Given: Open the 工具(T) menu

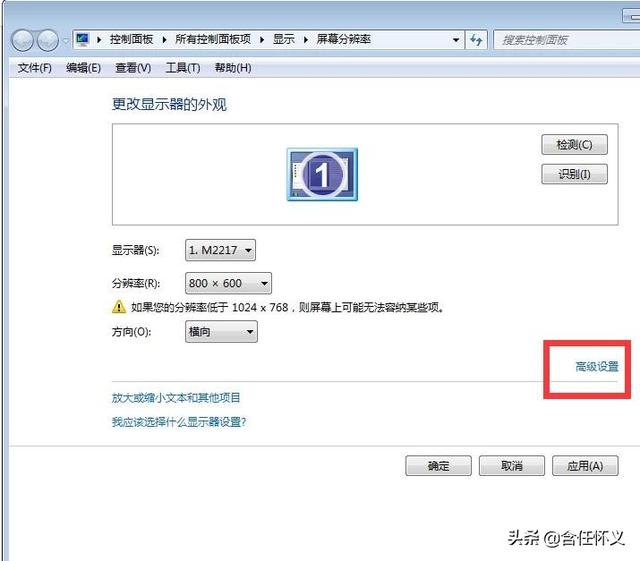Looking at the screenshot, I should (x=182, y=68).
